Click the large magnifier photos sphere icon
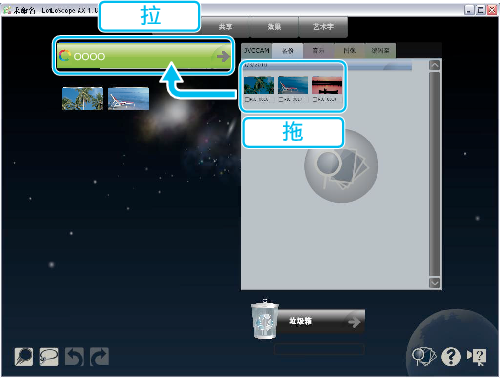Image resolution: width=500 pixels, height=378 pixels. pos(341,166)
